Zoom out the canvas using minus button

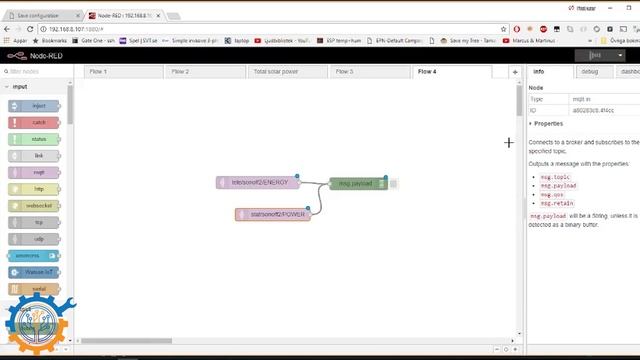(497, 349)
